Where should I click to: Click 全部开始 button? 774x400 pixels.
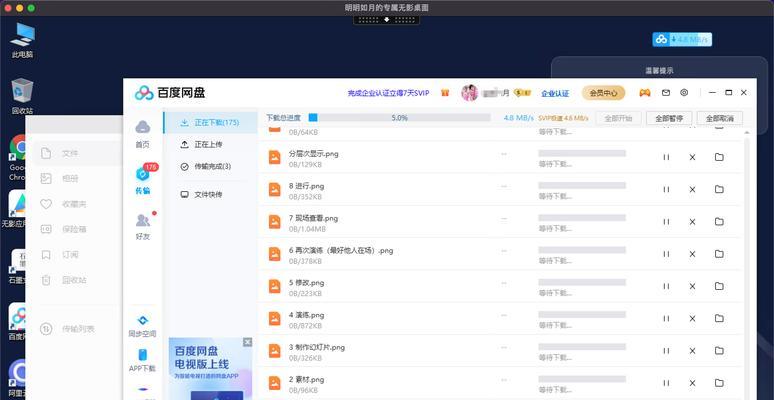click(618, 118)
